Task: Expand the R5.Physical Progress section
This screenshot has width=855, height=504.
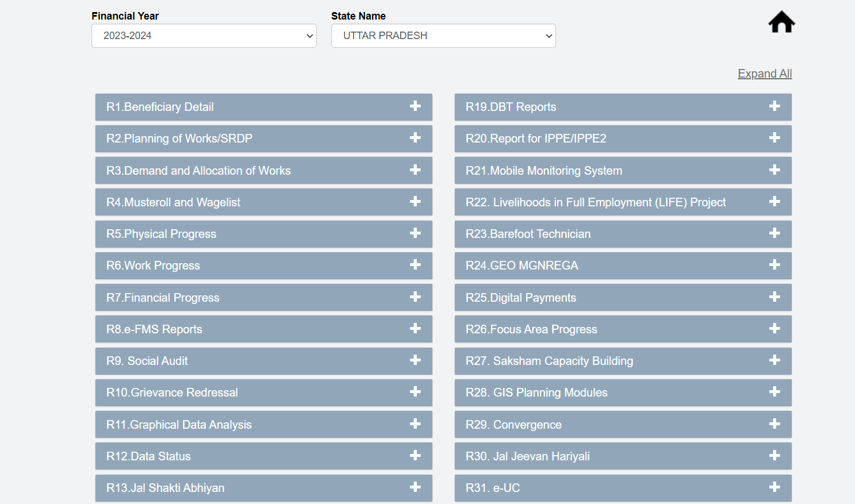Action: coord(161,234)
